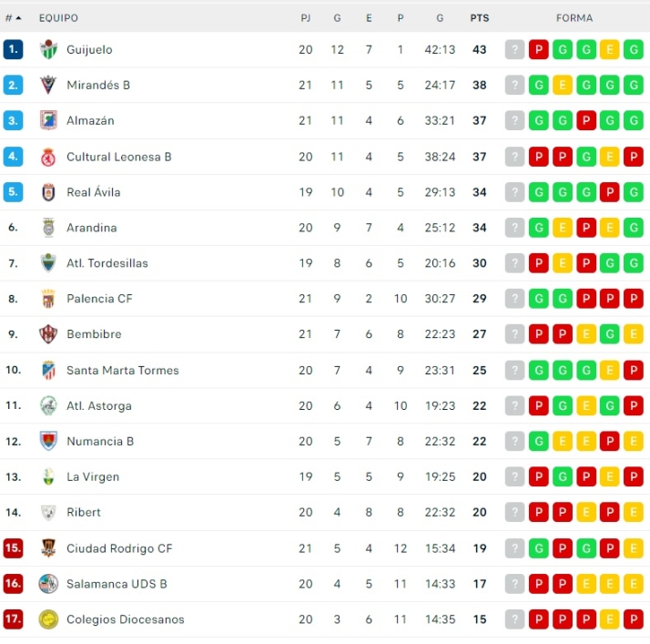Click the EQUIPO column header
Image resolution: width=650 pixels, height=644 pixels.
tap(58, 18)
